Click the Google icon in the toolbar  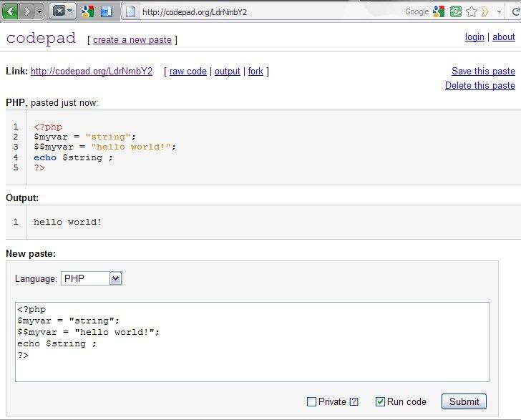point(88,11)
